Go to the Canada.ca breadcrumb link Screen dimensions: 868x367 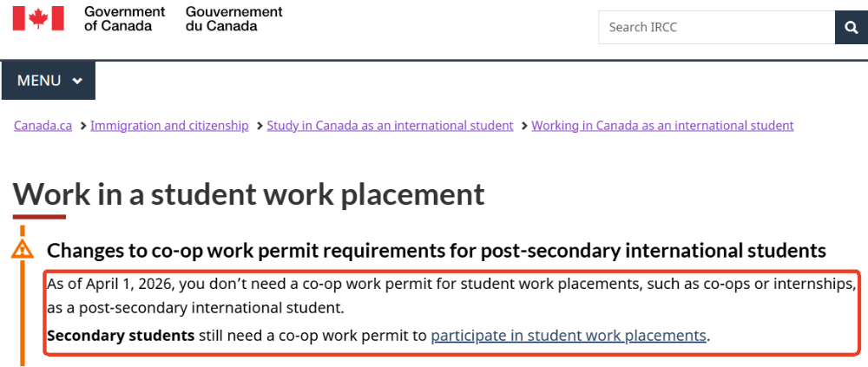[43, 126]
